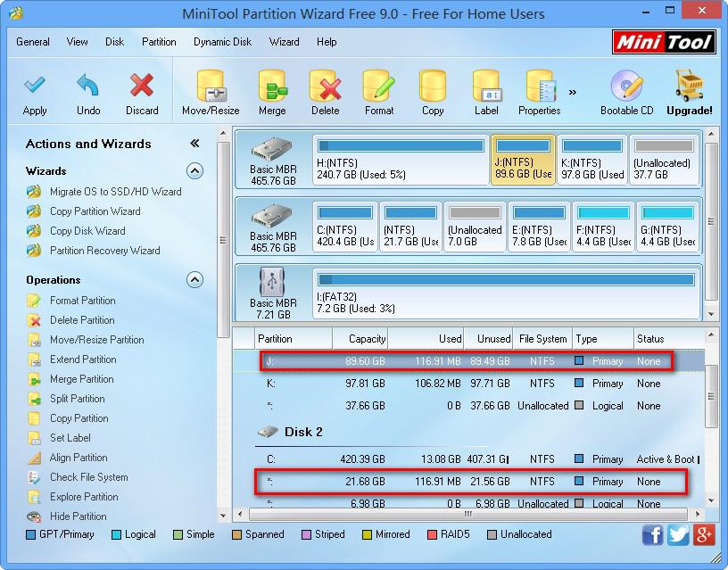Select the C:(NTFS) 420.4 GB partition block
This screenshot has width=728, height=570.
point(345,227)
